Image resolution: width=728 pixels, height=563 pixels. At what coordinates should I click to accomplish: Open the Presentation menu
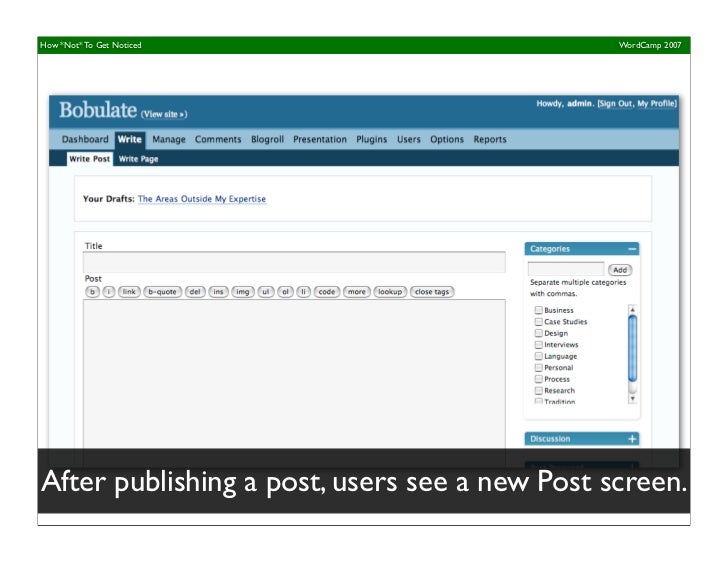tap(320, 140)
